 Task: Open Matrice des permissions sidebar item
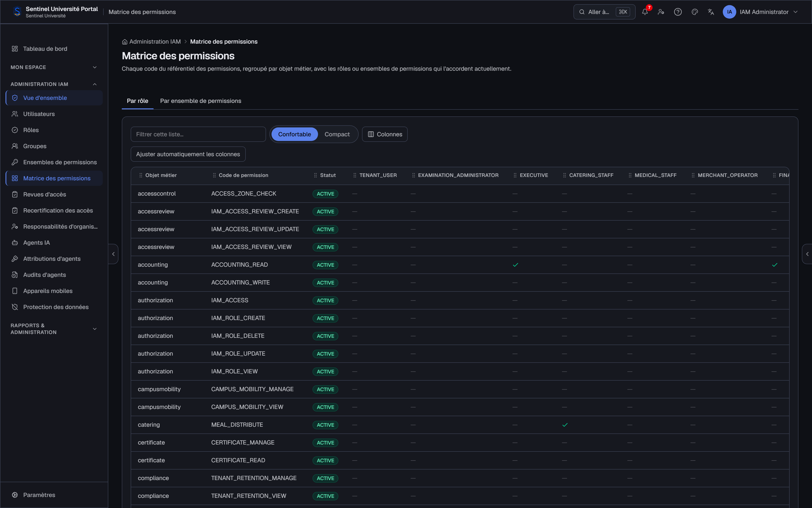(54, 178)
